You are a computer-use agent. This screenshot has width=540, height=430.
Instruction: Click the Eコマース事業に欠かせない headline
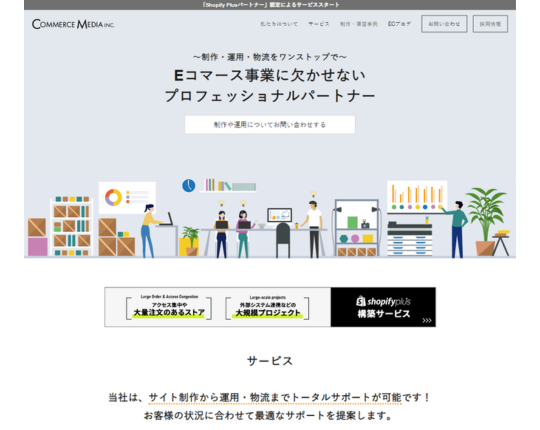pos(270,75)
